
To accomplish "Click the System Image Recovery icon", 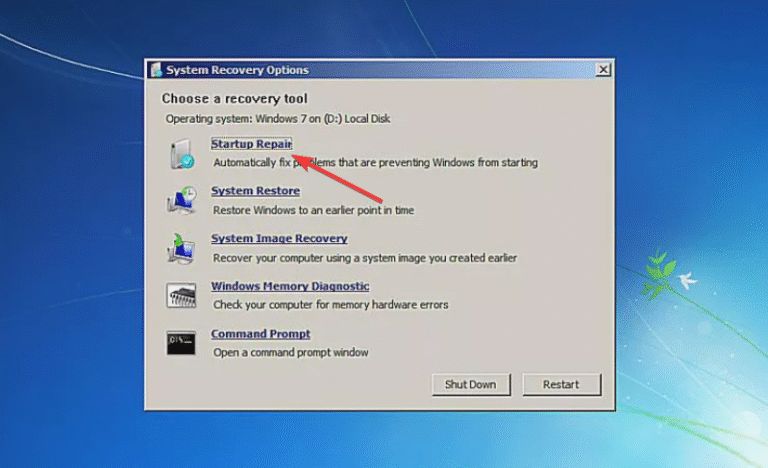I will click(x=181, y=248).
